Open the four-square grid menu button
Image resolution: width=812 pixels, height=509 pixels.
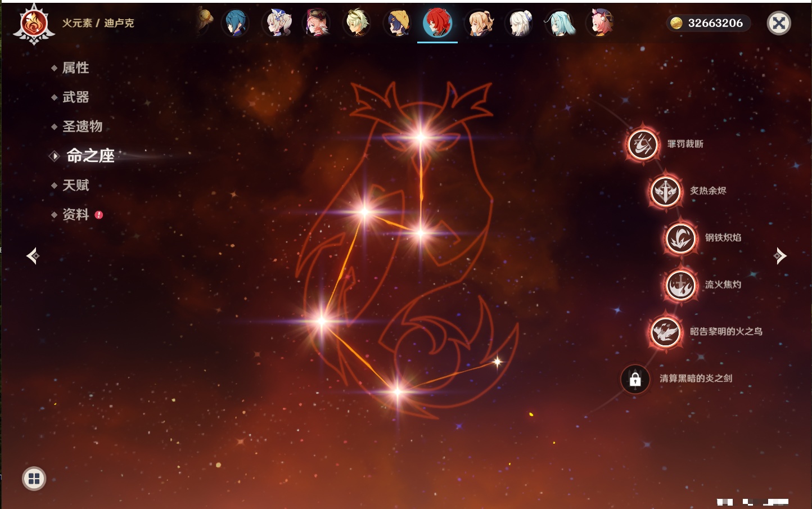(x=34, y=479)
